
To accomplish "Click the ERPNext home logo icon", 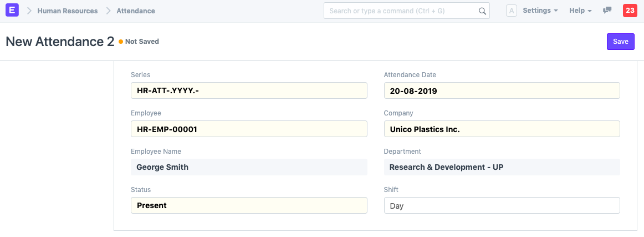I will (12, 11).
